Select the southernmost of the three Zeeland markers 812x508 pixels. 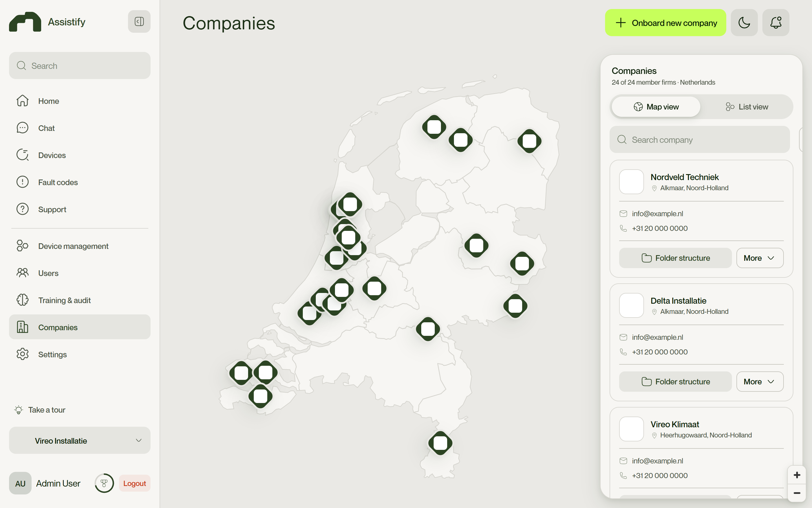tap(261, 397)
